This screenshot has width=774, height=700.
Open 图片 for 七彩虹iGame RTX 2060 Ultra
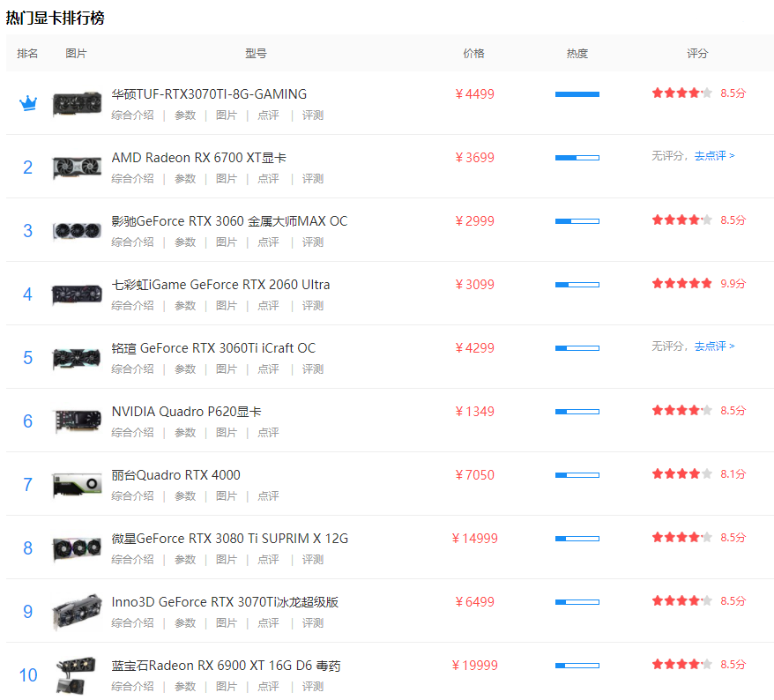coord(227,306)
